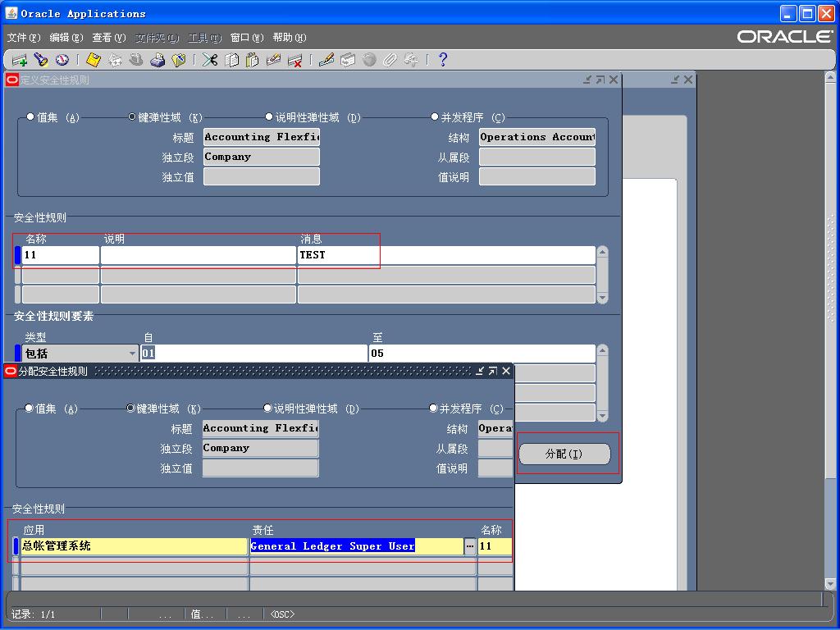Viewport: 840px width, 630px height.
Task: Save changes with the yellow diskette icon
Action: point(94,60)
